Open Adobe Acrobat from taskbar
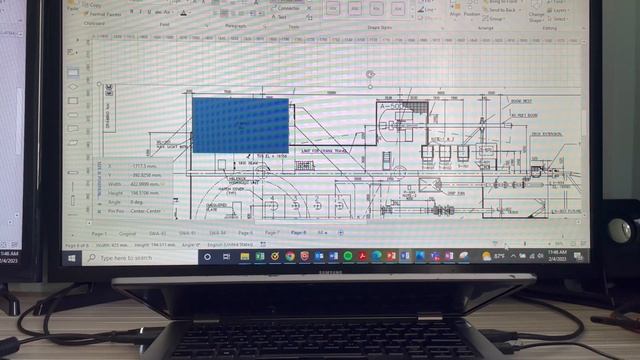 point(362,256)
